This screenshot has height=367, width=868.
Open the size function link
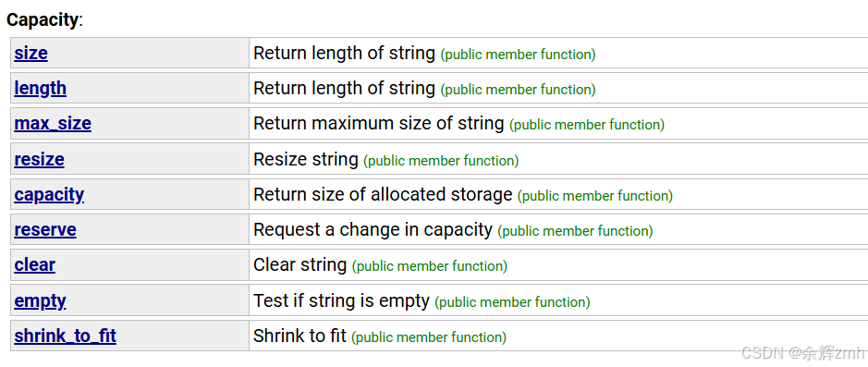pos(31,53)
